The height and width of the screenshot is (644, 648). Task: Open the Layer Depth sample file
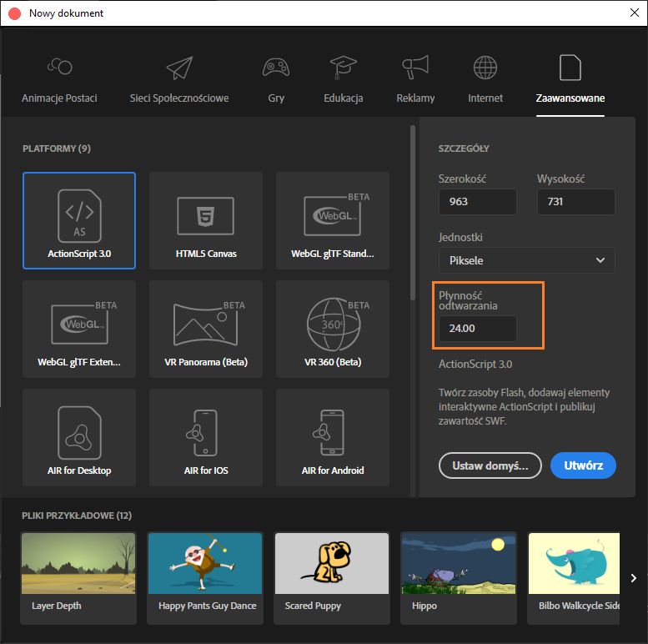pyautogui.click(x=78, y=578)
